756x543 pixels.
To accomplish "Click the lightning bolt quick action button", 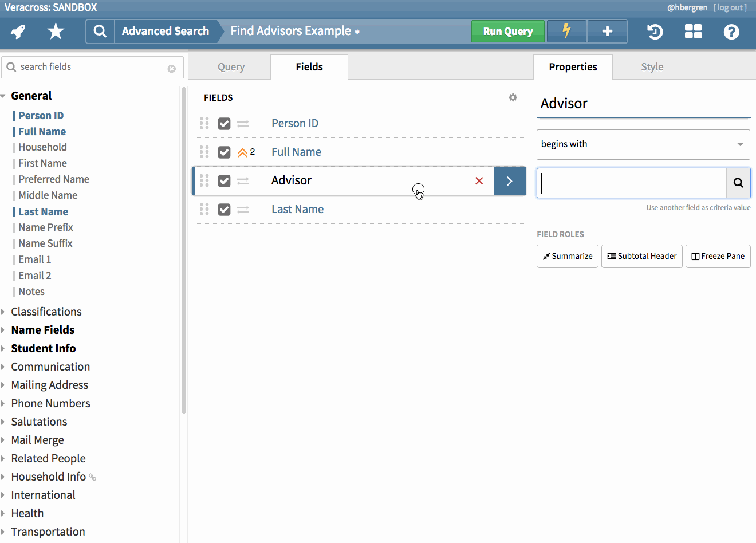I will (566, 32).
